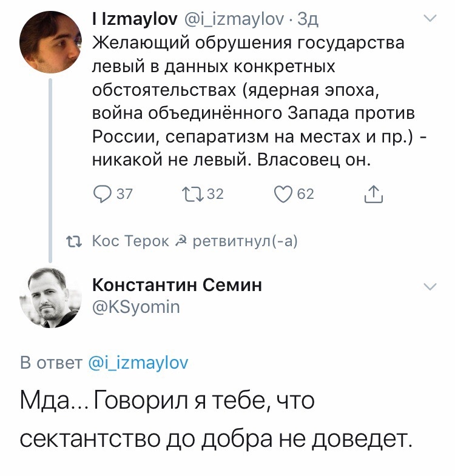
Task: Open the I Izmaylov display name
Action: click(135, 20)
